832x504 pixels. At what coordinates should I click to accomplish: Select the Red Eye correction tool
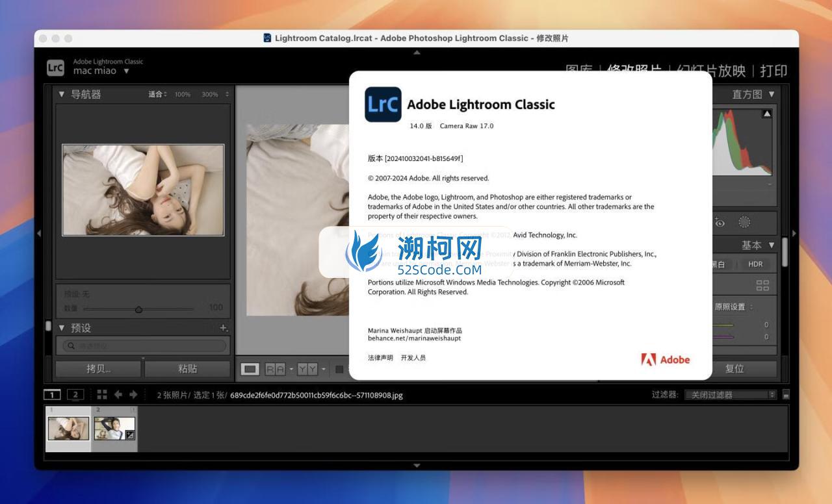pyautogui.click(x=720, y=222)
